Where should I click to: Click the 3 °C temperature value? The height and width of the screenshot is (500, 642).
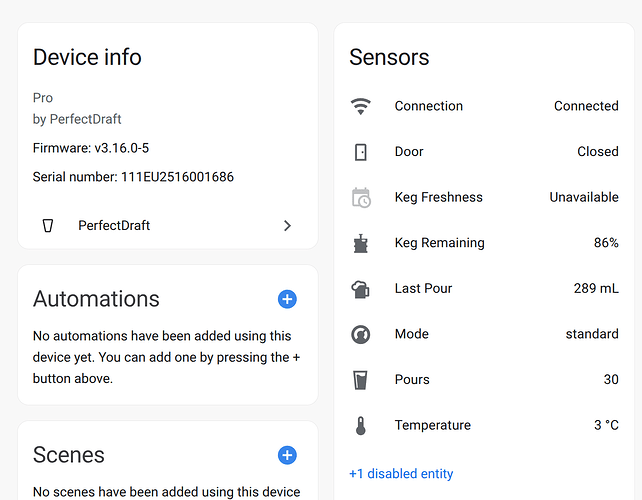pos(606,425)
